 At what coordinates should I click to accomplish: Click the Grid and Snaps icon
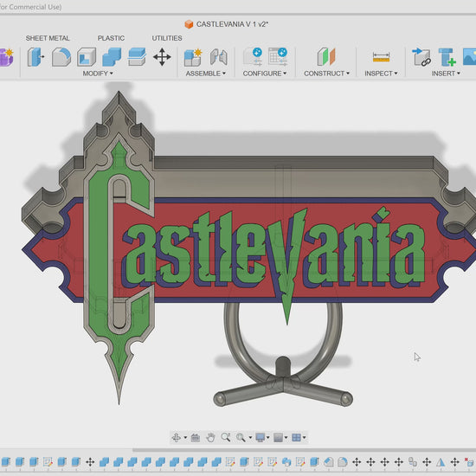pos(278,437)
